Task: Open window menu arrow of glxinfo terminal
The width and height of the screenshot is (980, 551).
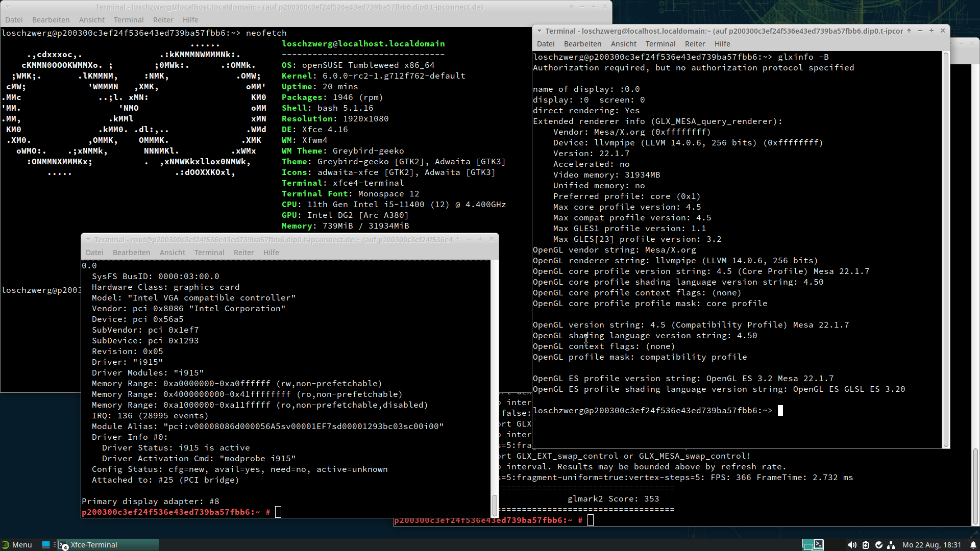Action: click(540, 31)
